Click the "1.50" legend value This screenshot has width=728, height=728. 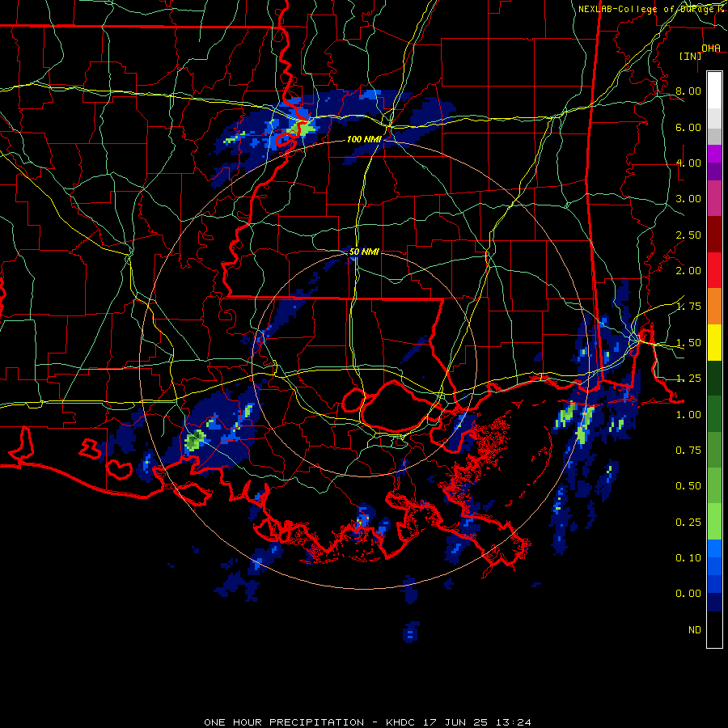[x=688, y=343]
